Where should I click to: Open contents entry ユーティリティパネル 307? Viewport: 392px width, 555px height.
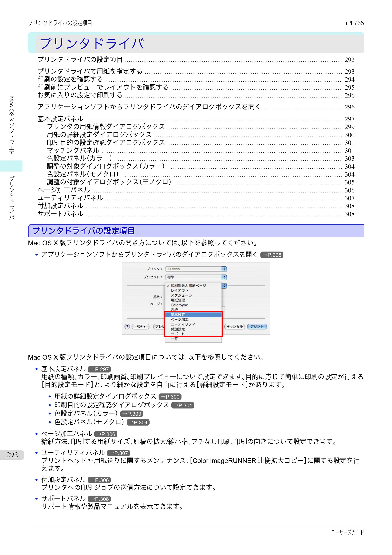[x=196, y=198]
